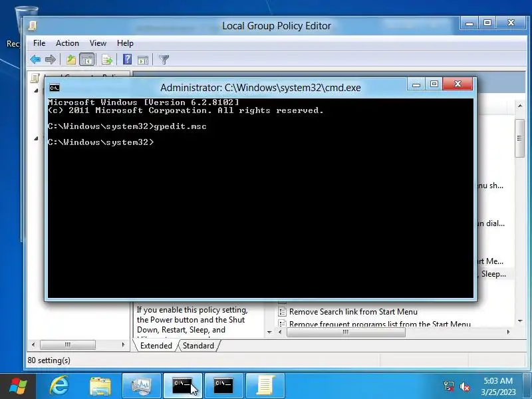Click the policy description text paragraph

(192, 322)
